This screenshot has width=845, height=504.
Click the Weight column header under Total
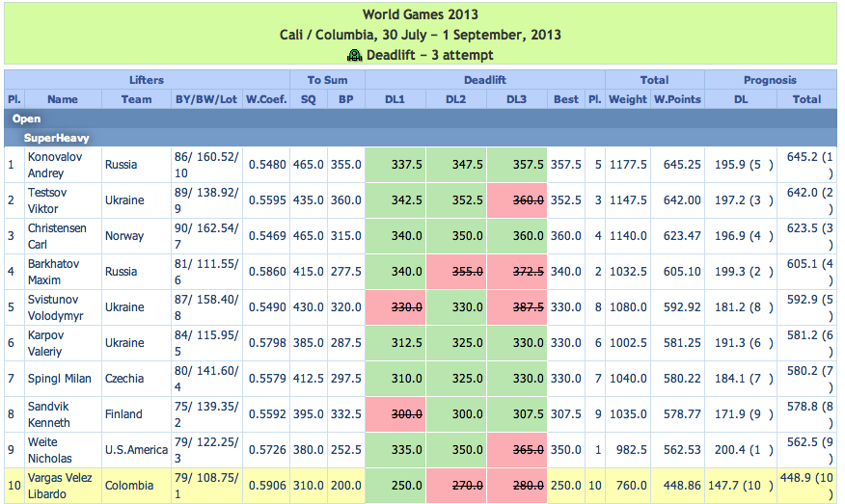(x=628, y=99)
